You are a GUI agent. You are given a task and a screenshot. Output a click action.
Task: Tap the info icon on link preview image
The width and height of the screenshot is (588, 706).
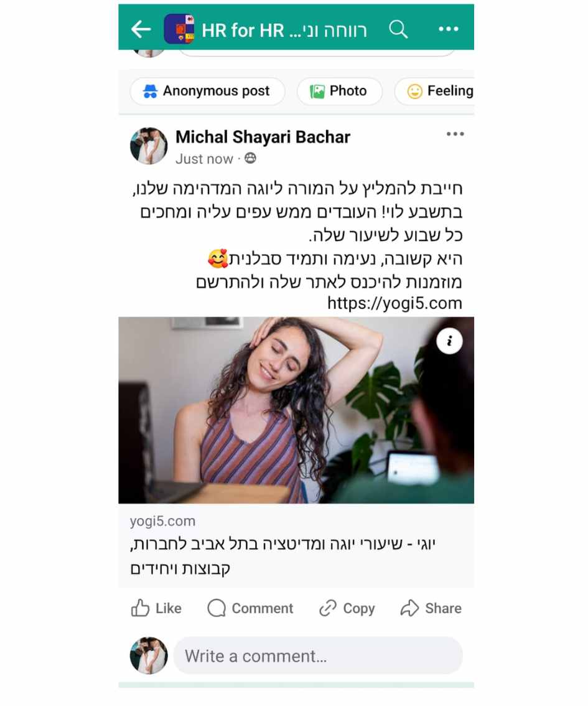(449, 341)
